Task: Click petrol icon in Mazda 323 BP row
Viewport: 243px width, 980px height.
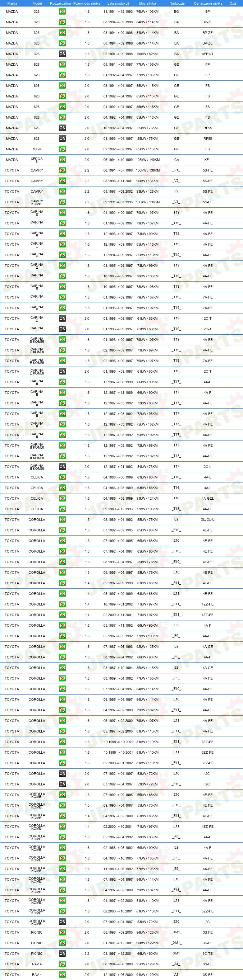Action: click(62, 12)
